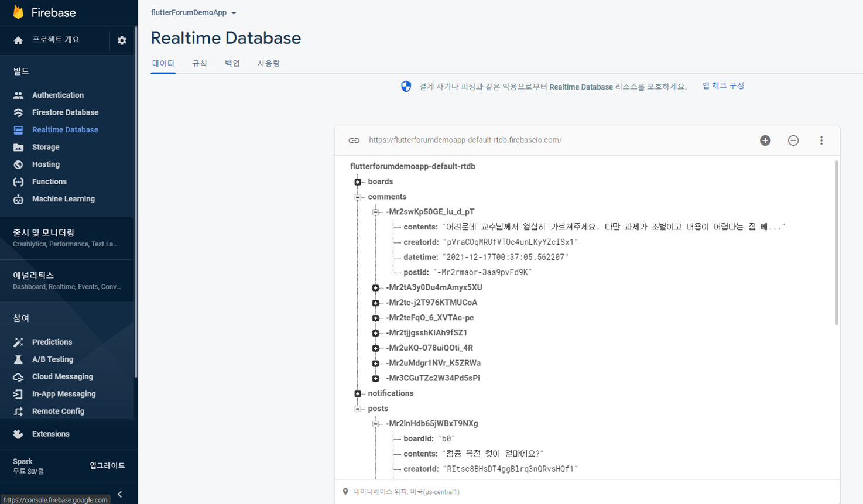This screenshot has height=504, width=863.
Task: Click the database tree vertical scrollbar
Action: [x=837, y=243]
